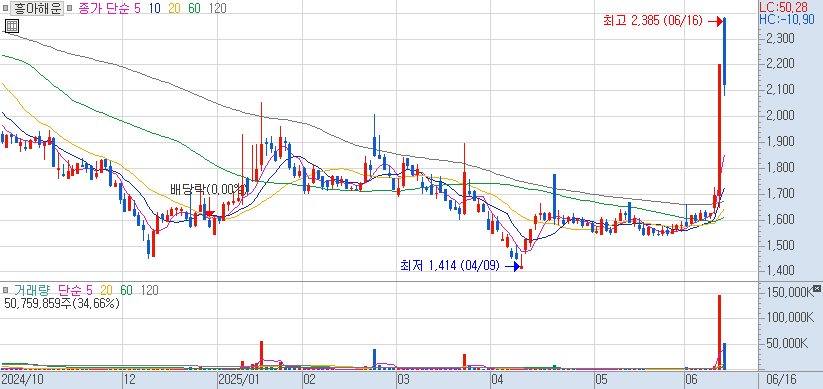Screen dimensions: 823x389
Task: Click the tallest red volume bar in June
Action: tap(719, 332)
